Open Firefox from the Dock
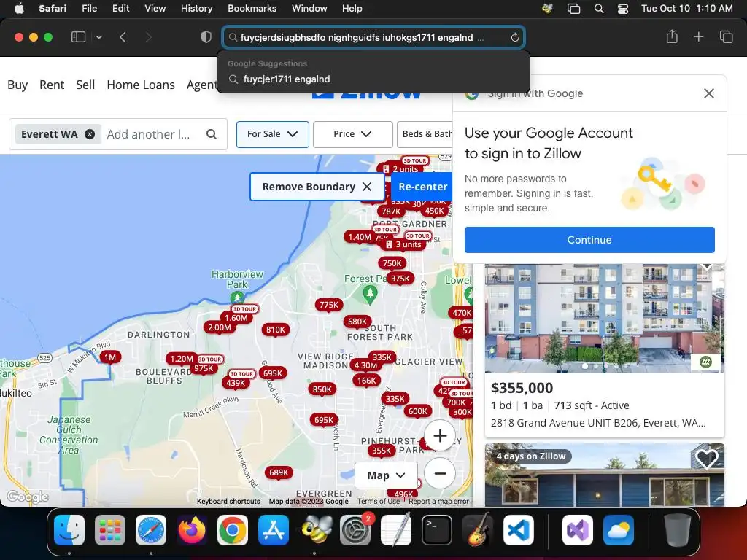The image size is (747, 560). 192,530
